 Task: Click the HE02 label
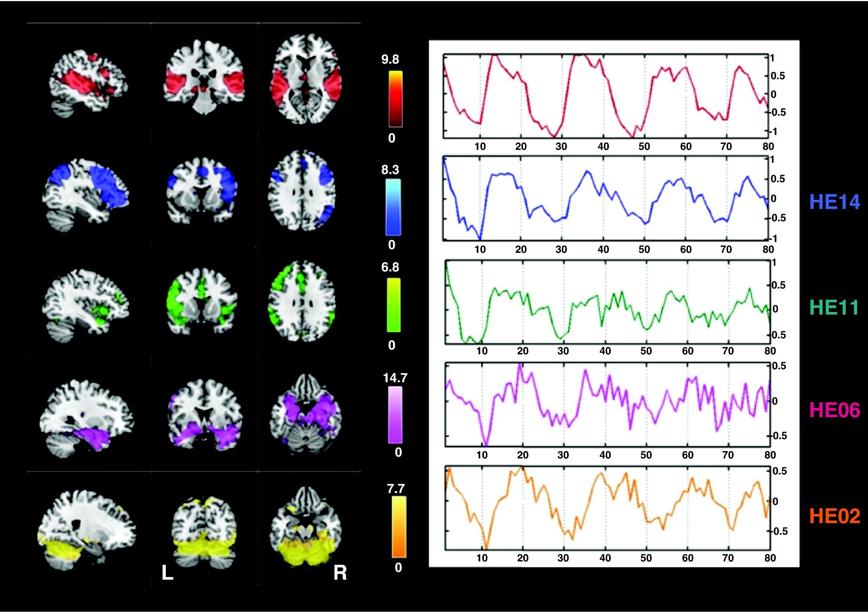pos(835,516)
